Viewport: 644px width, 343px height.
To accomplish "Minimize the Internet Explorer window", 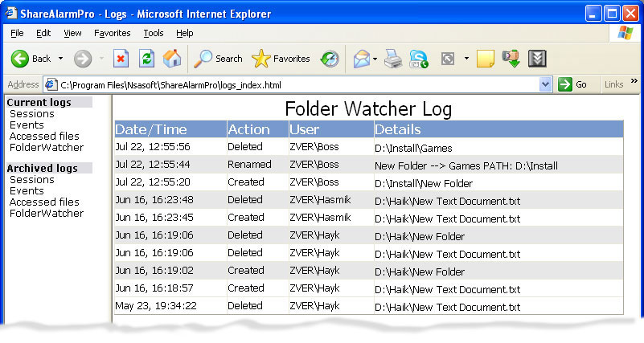I will coord(593,14).
